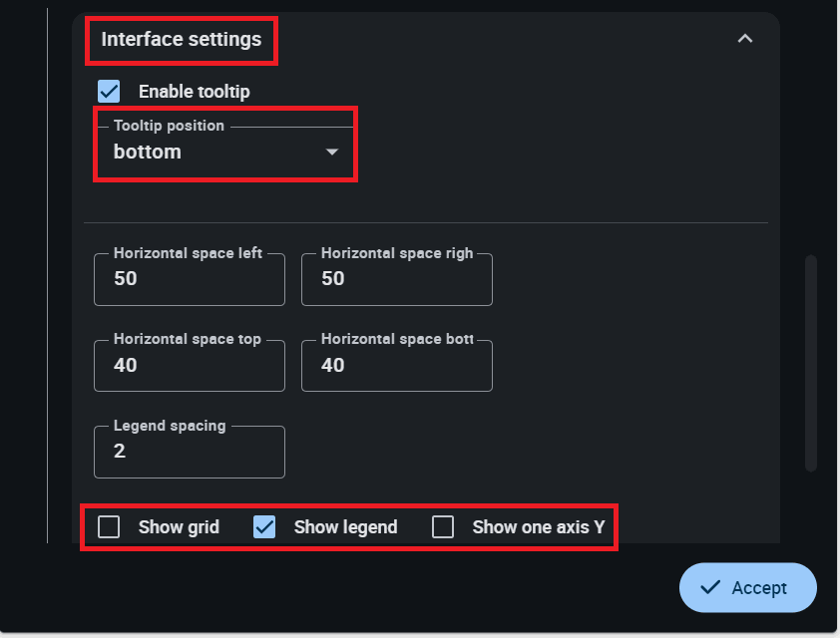
Task: Open the Tooltip position dropdown
Action: coord(224,153)
